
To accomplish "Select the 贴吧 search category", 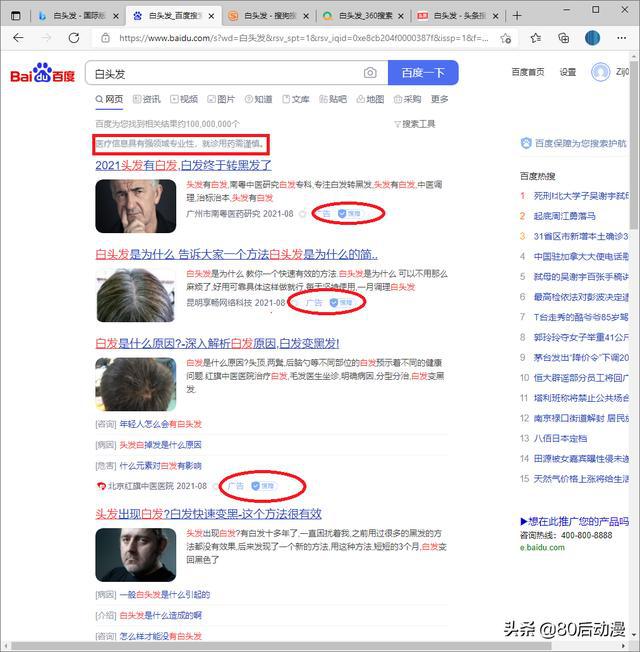I will [x=333, y=99].
